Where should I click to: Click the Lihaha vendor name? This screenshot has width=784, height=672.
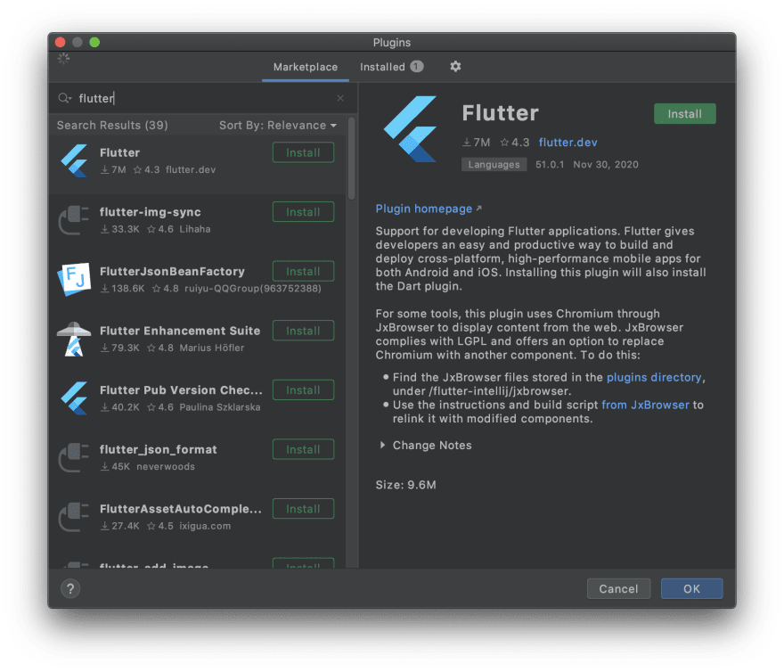point(195,229)
